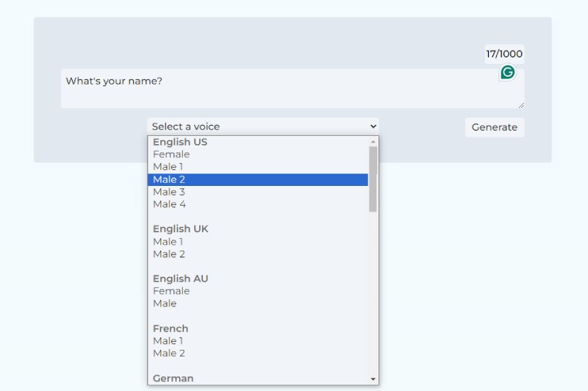Select English US Male 3 voice
Image resolution: width=588 pixels, height=391 pixels.
[169, 192]
